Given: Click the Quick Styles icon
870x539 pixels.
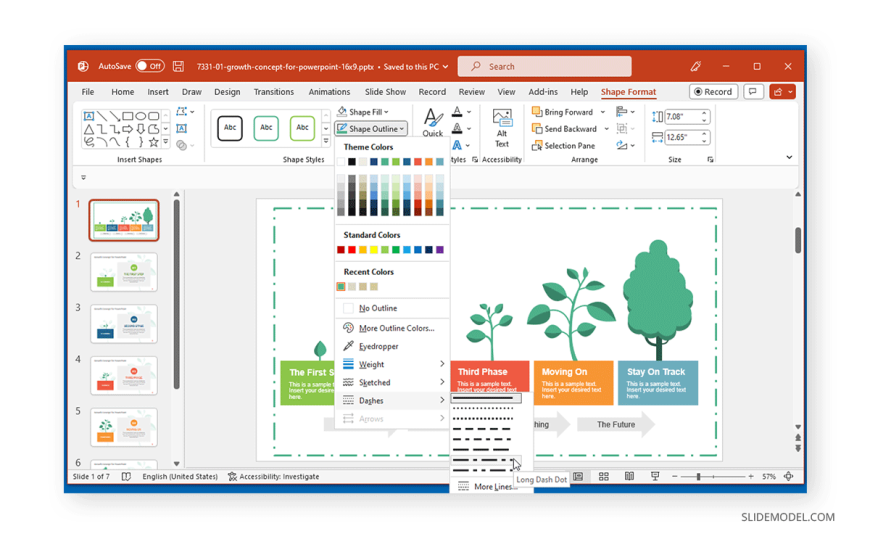Looking at the screenshot, I should pyautogui.click(x=432, y=124).
